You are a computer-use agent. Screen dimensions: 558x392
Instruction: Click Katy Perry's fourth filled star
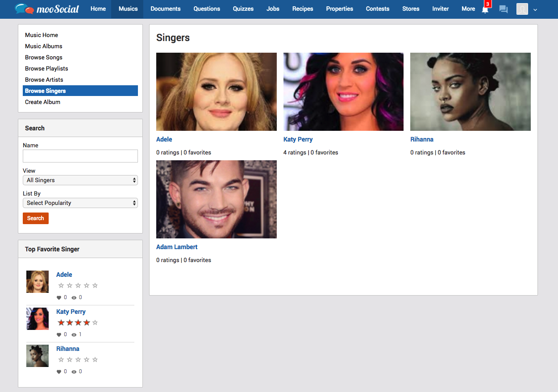coord(87,322)
